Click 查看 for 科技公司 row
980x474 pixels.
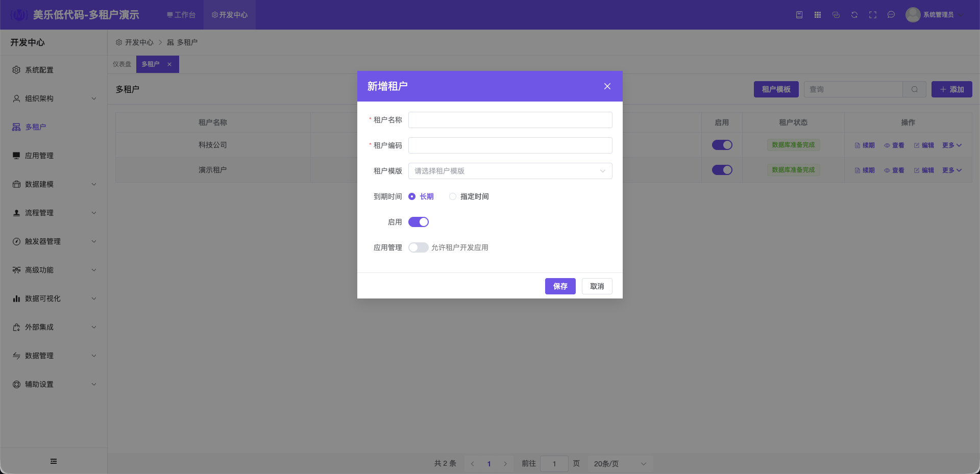pos(894,145)
